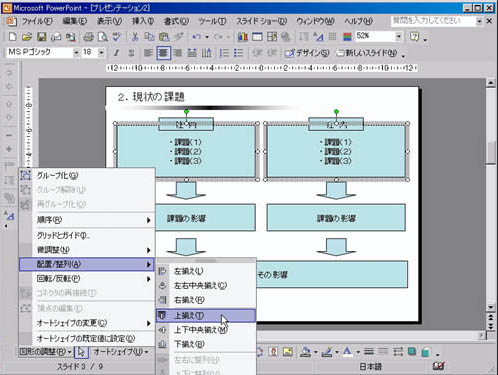Open the 52% zoom dropdown

coord(399,36)
